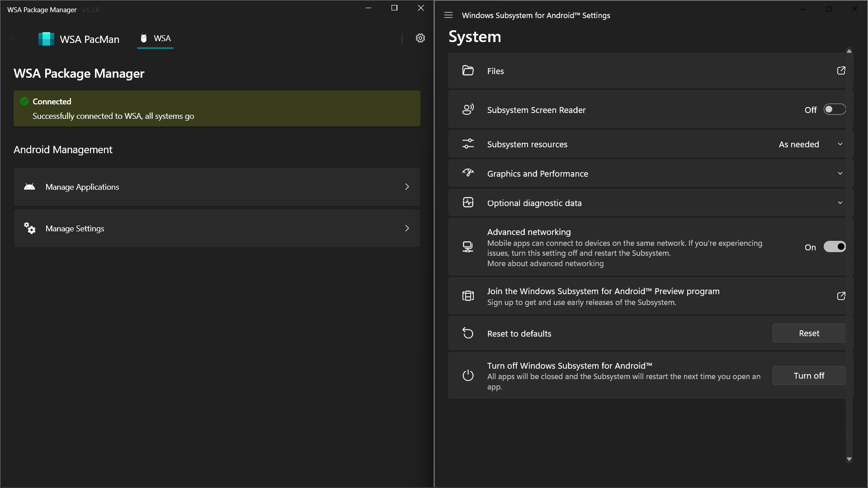
Task: Click the Files folder icon
Action: click(468, 71)
